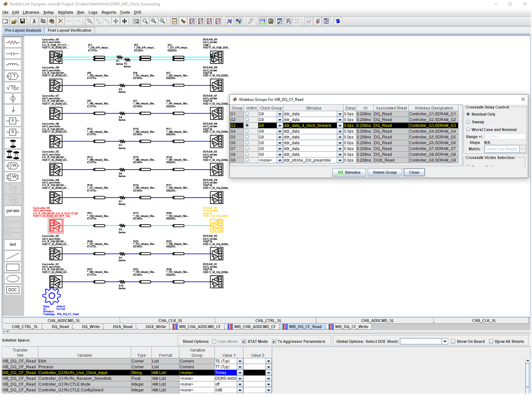Viewport: 532px width, 397px height.
Task: Toggle Tx Aggressor Parameters checkbox
Action: click(274, 341)
